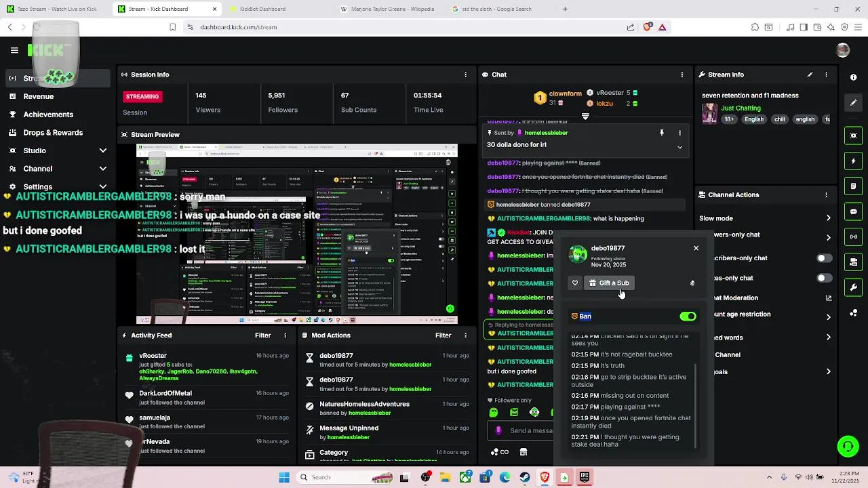The width and height of the screenshot is (868, 488).
Task: Switch to Marjorie Taylor Greene Wikipedia tab
Action: pos(389,9)
